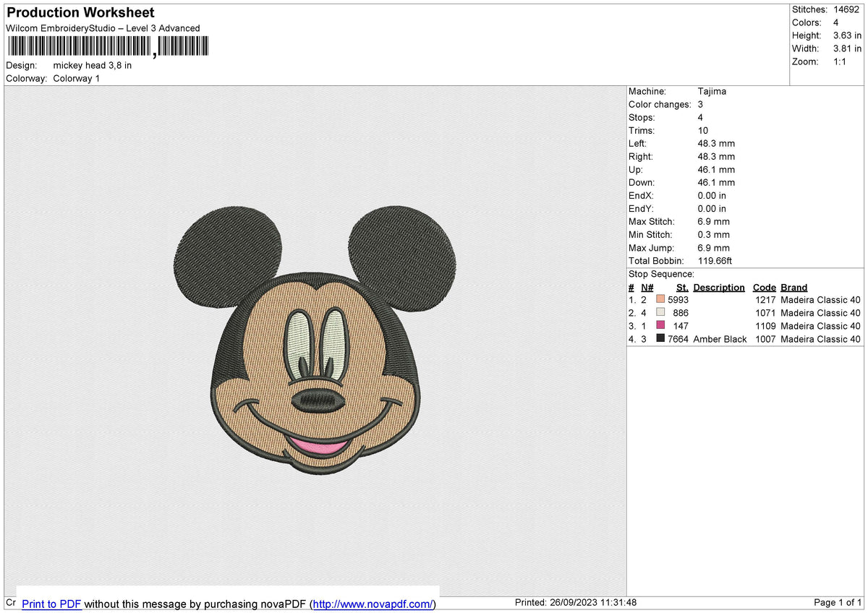Image resolution: width=868 pixels, height=613 pixels.
Task: Select the Colors value 4
Action: [836, 22]
